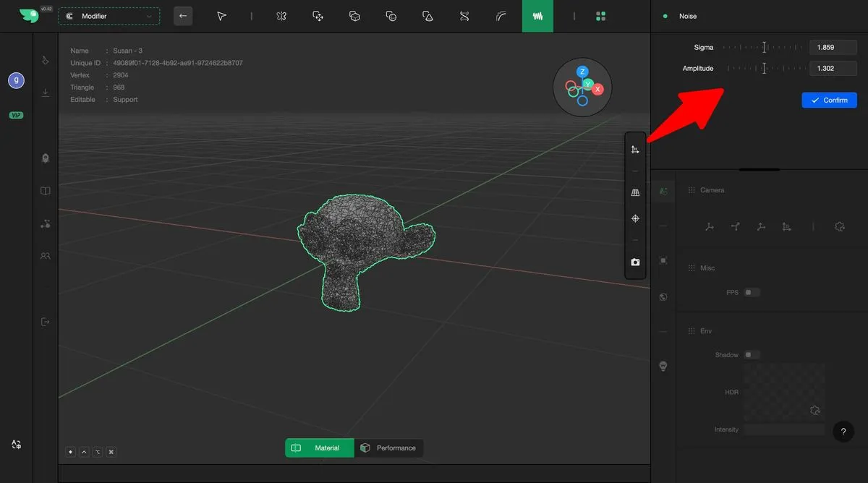Turn on the Shadow toggle
The height and width of the screenshot is (483, 868).
(752, 355)
